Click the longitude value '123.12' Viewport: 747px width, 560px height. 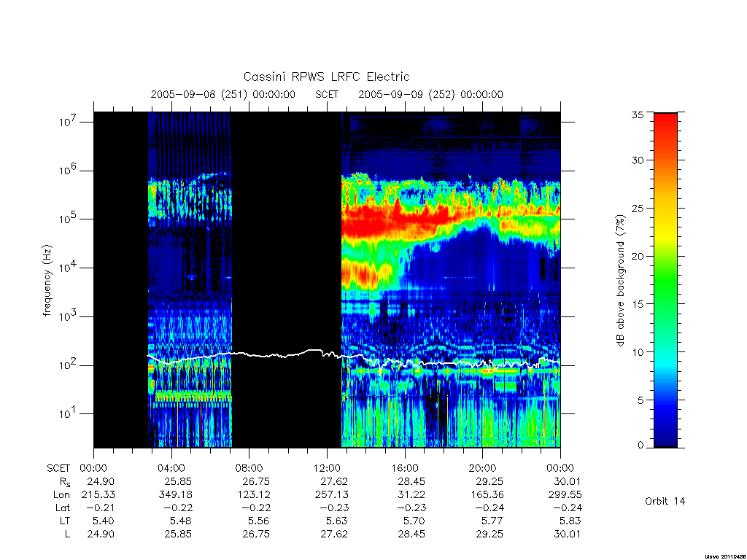point(253,495)
